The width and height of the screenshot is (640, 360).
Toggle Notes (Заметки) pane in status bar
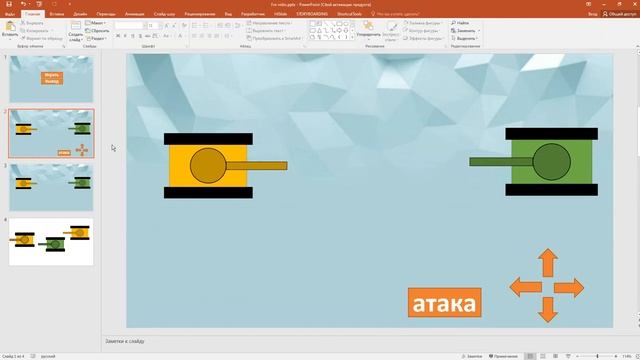472,356
